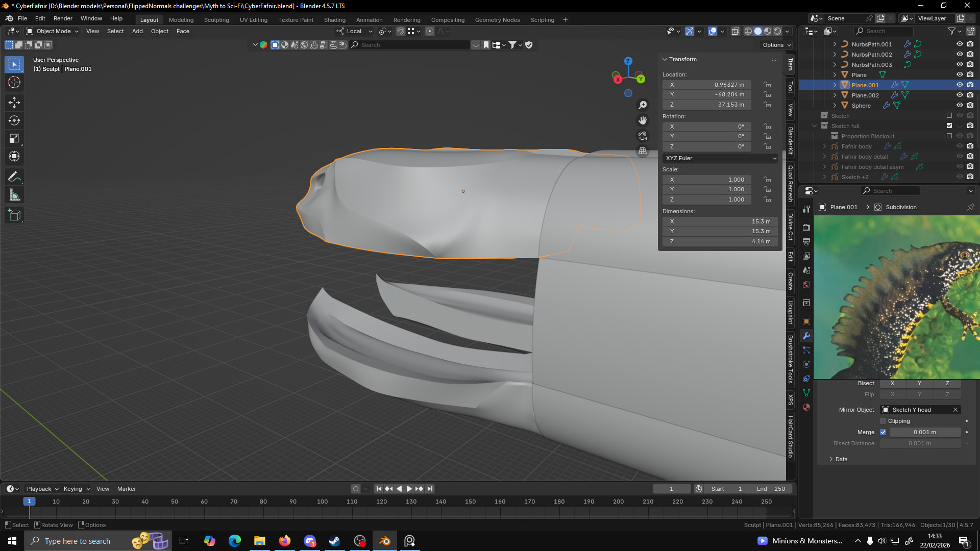Switch to the Sculpting workspace tab

(x=216, y=20)
